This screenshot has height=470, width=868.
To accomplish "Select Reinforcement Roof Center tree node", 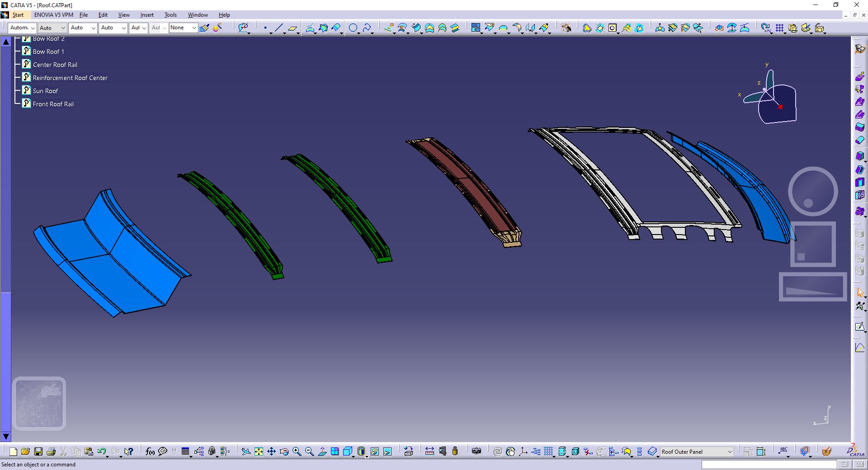I will pos(70,78).
